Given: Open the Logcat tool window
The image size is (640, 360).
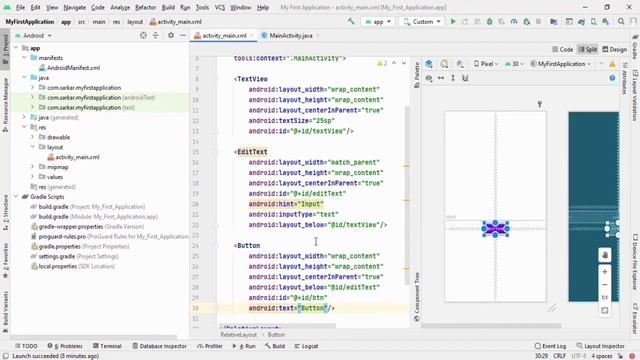Looking at the screenshot, I should 306,346.
